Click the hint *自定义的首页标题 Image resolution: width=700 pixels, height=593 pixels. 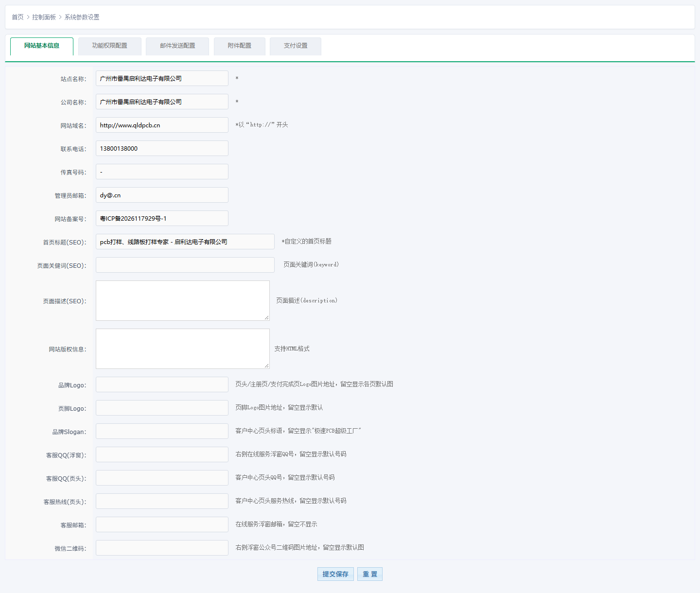click(x=307, y=242)
